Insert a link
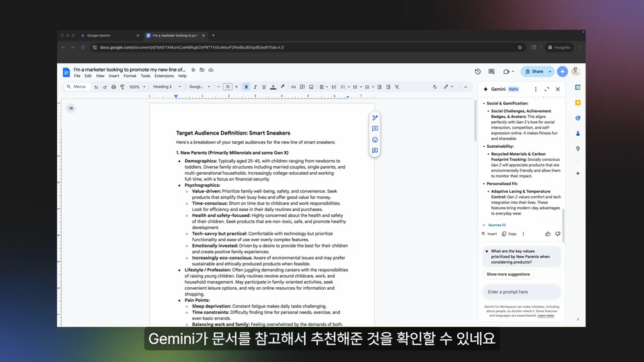The image size is (644, 362). pyautogui.click(x=293, y=87)
